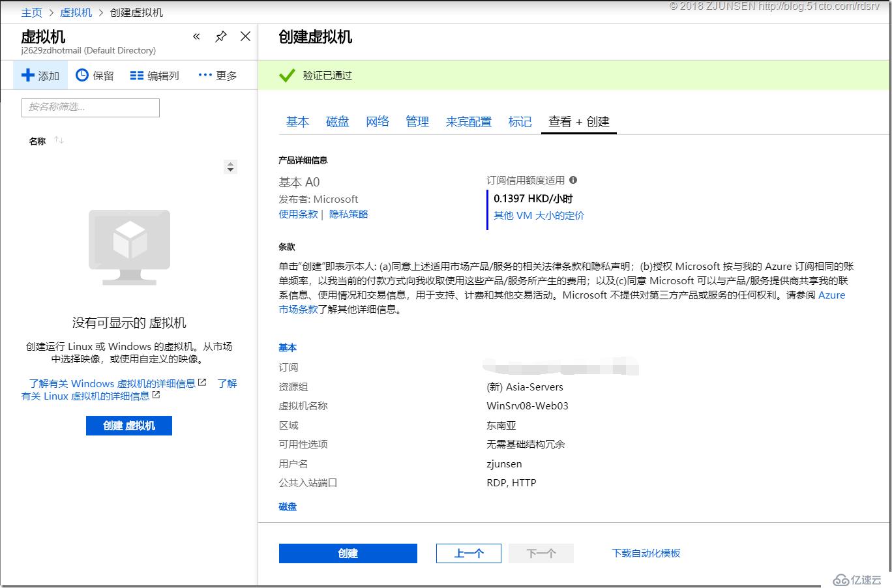Click the 创建虚拟机 breadcrumb text
This screenshot has height=588, width=892.
(x=136, y=12)
